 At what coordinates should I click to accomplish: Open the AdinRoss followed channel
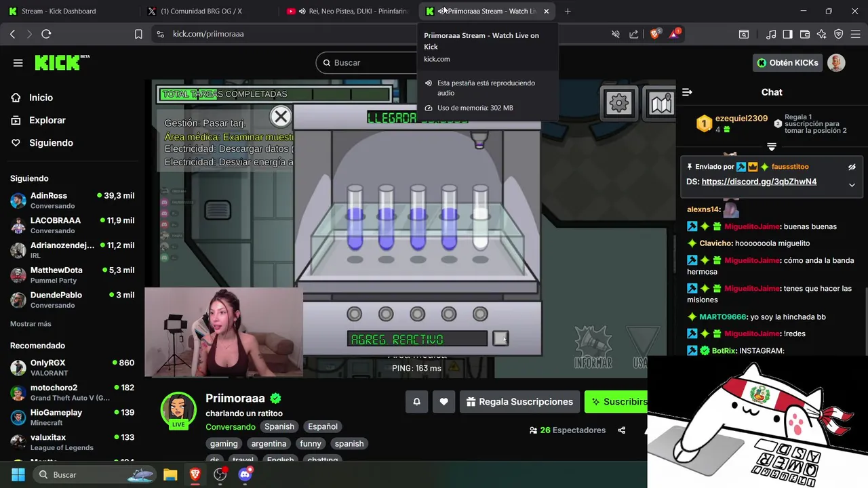(73, 200)
